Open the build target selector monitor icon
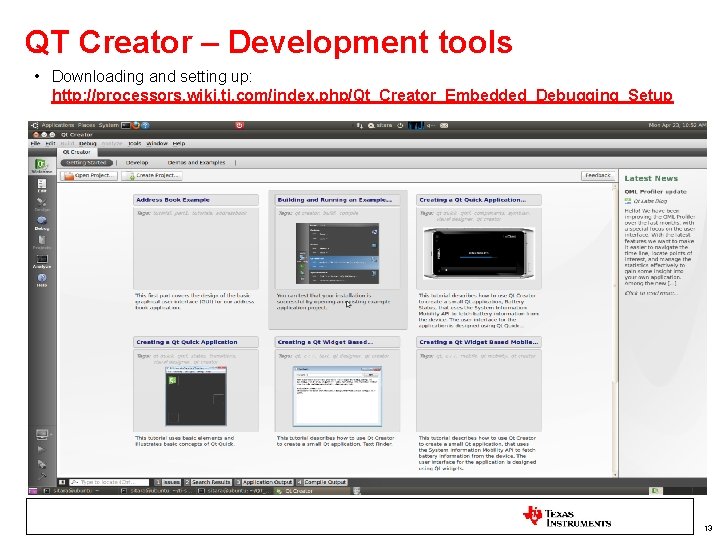Screen dimensions: 720x540 tap(42, 433)
